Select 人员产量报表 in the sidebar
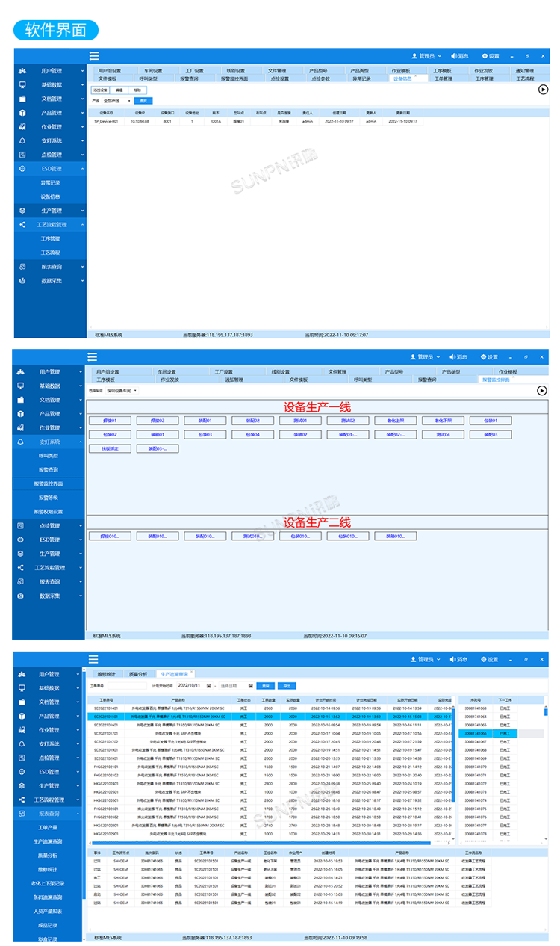This screenshot has height=946, width=560. click(x=49, y=911)
